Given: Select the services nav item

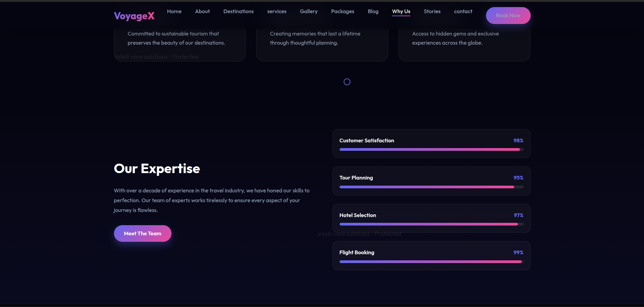Looking at the screenshot, I should click(277, 11).
